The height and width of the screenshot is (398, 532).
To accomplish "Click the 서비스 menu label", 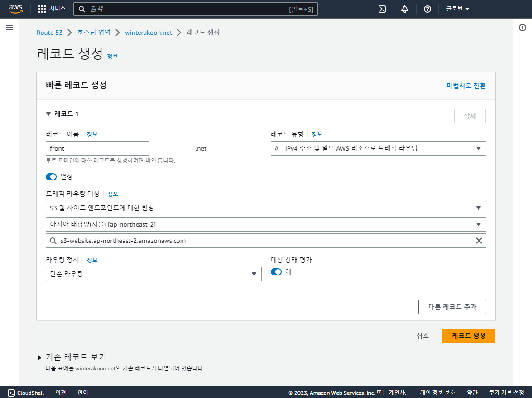I will pos(58,9).
